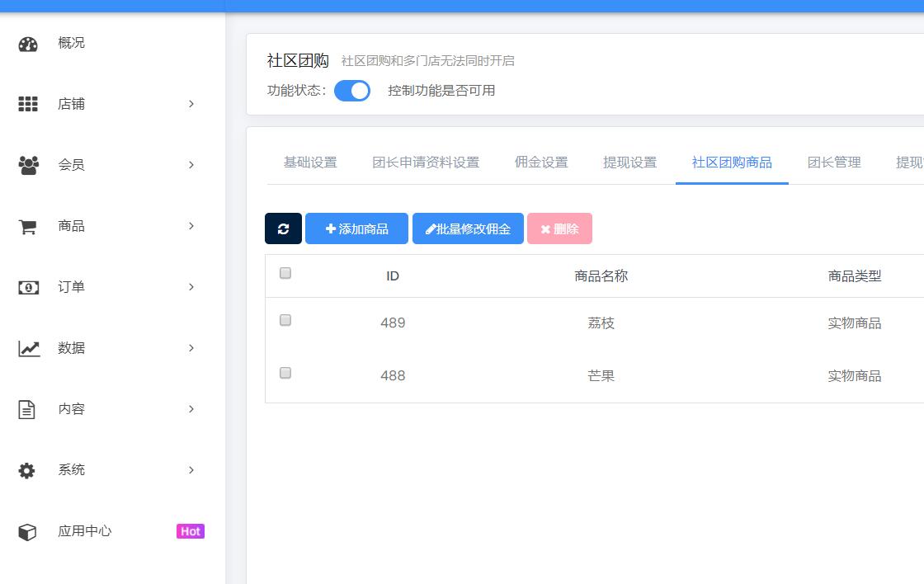Expand the 内容 menu chevron
924x584 pixels.
191,409
